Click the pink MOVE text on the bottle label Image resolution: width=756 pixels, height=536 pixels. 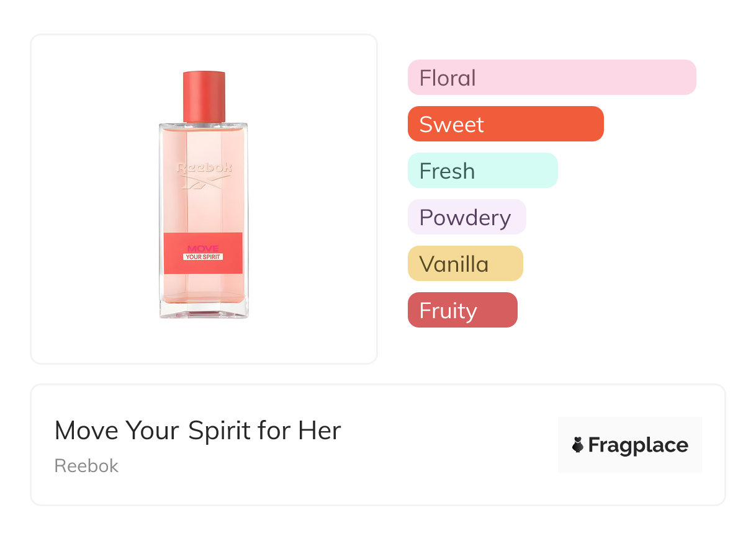click(x=203, y=249)
